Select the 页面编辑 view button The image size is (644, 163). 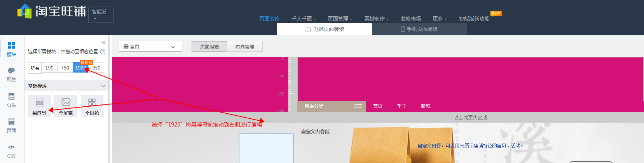tap(209, 47)
